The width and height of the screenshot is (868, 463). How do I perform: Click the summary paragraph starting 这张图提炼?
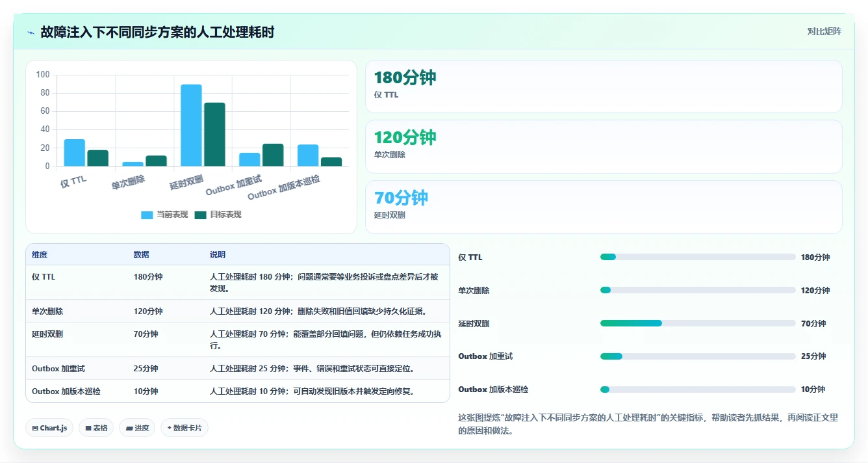coord(648,424)
